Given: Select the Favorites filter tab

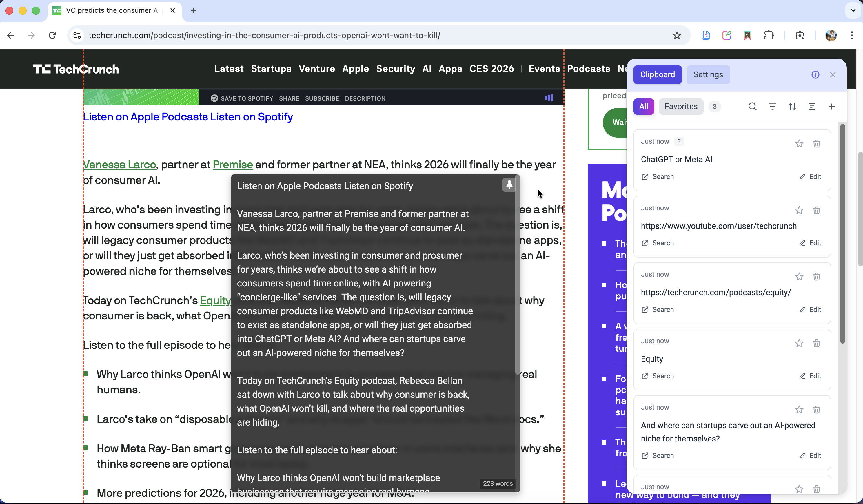Looking at the screenshot, I should pos(681,107).
